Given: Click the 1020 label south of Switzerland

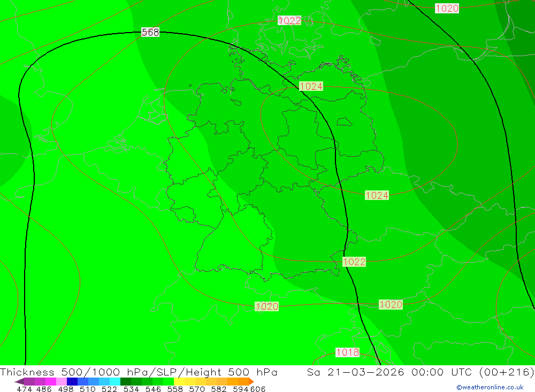Looking at the screenshot, I should 267,306.
